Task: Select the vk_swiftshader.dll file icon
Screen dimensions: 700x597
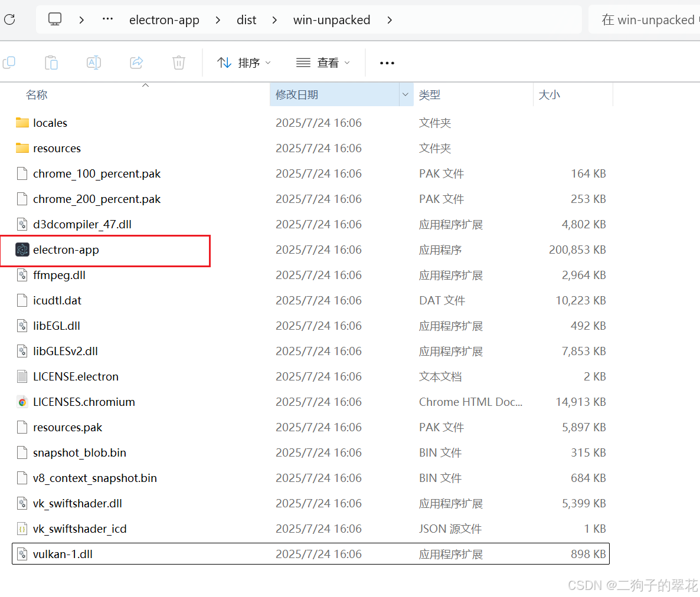Action: click(22, 504)
